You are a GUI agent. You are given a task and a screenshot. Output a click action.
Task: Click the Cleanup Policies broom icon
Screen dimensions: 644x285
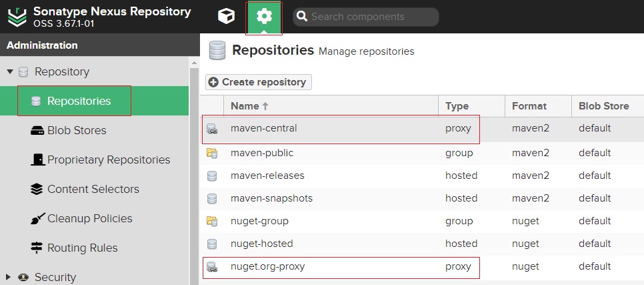[37, 219]
